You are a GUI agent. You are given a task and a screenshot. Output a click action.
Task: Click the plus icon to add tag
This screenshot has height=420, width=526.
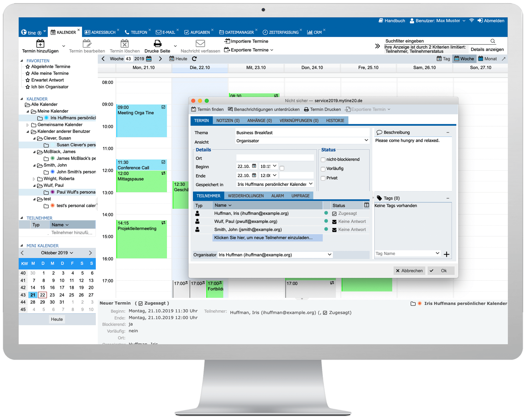click(x=446, y=254)
